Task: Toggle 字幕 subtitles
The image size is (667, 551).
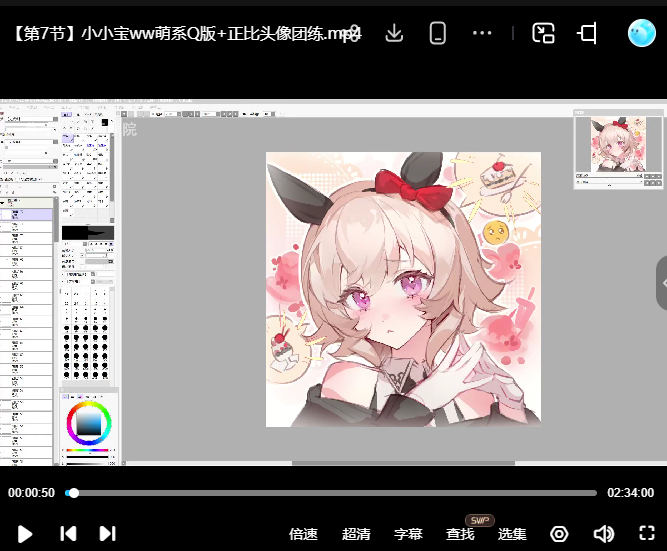Action: tap(408, 534)
